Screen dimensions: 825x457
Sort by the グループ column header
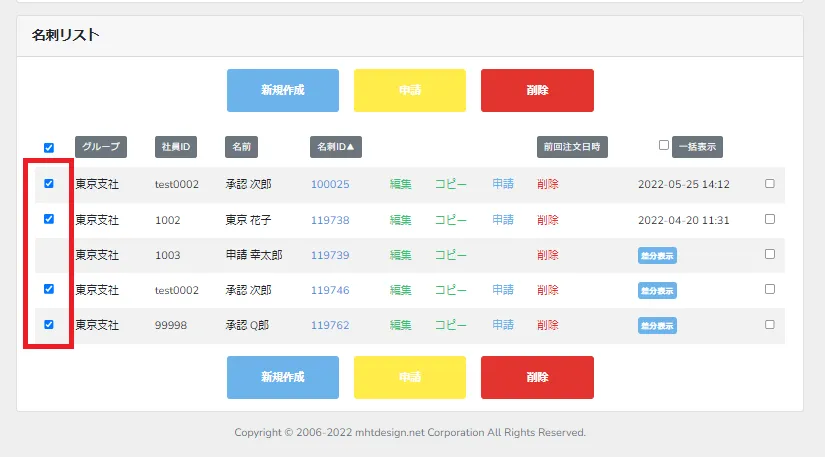(100, 147)
